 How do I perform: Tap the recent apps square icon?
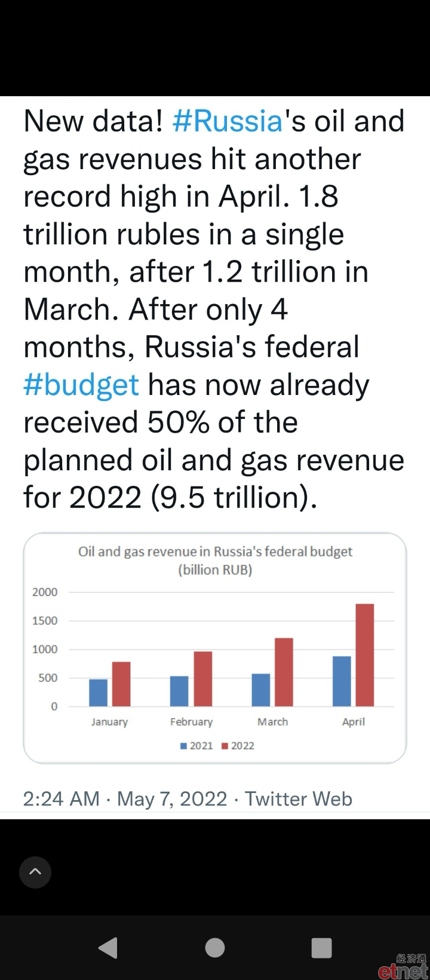321,948
